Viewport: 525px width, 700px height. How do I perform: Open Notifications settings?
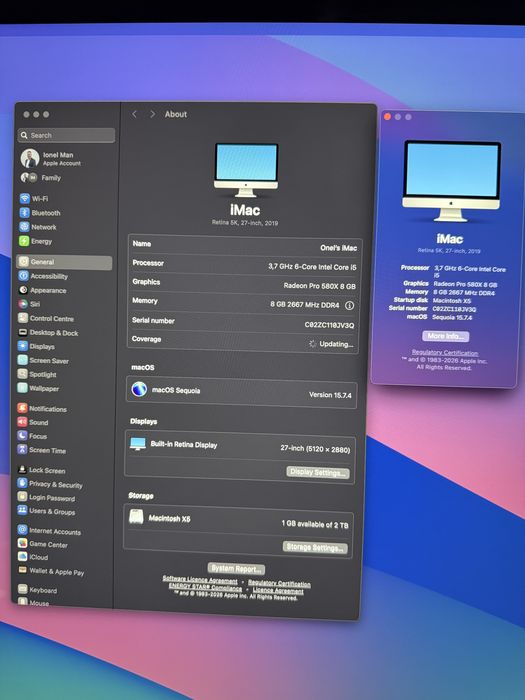coord(42,408)
